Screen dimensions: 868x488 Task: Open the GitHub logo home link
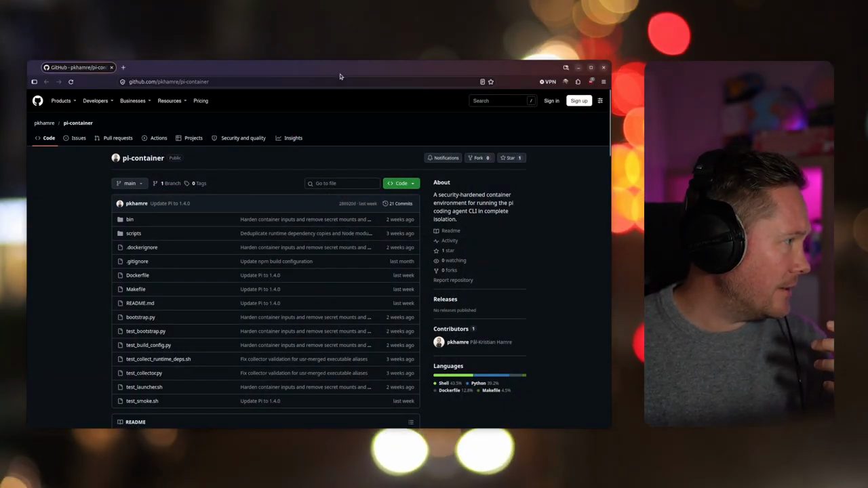tap(38, 100)
